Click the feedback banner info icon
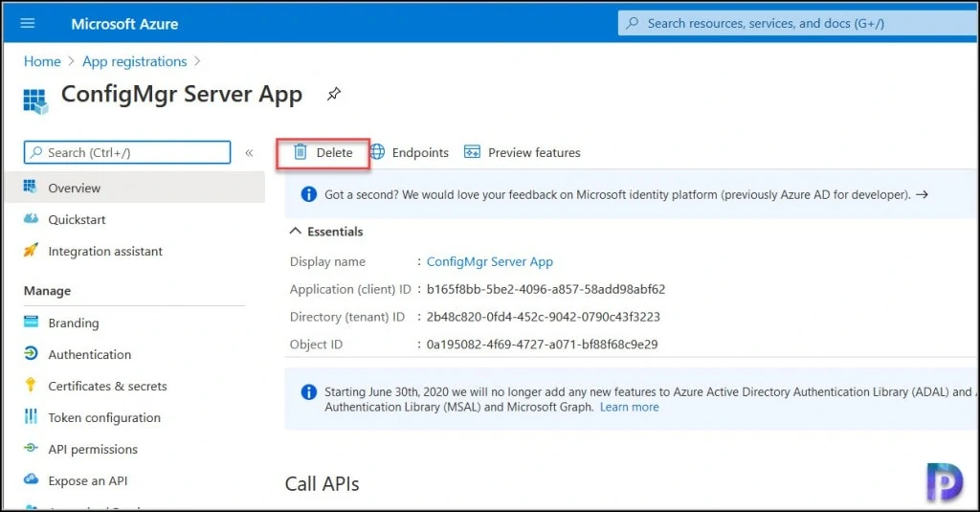The width and height of the screenshot is (980, 512). click(309, 194)
